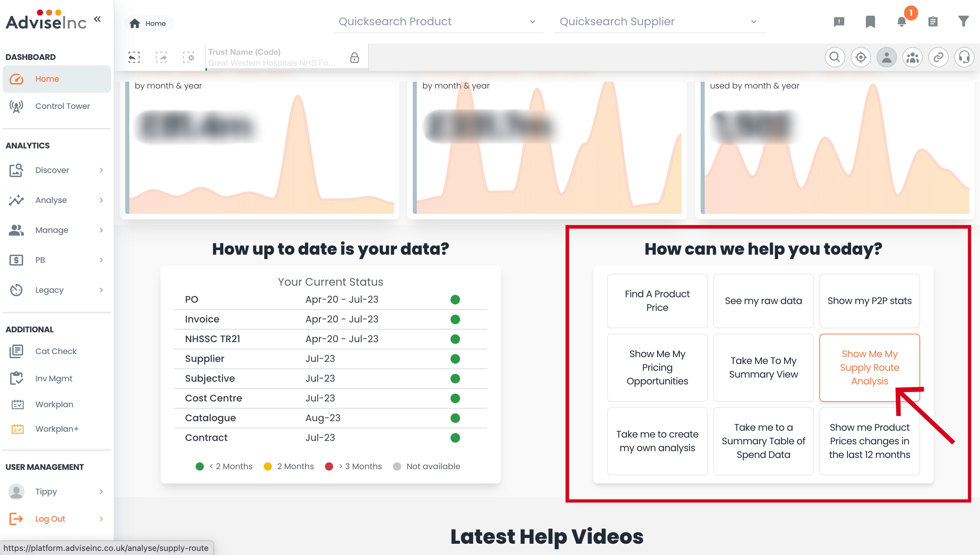Click the filter funnel icon
The width and height of the screenshot is (980, 555).
(x=964, y=21)
